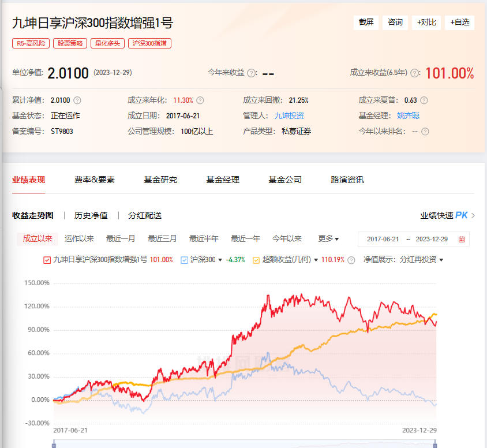The width and height of the screenshot is (487, 448).
Task: Toggle 沪深300 benchmark series checkbox
Action: pyautogui.click(x=185, y=260)
